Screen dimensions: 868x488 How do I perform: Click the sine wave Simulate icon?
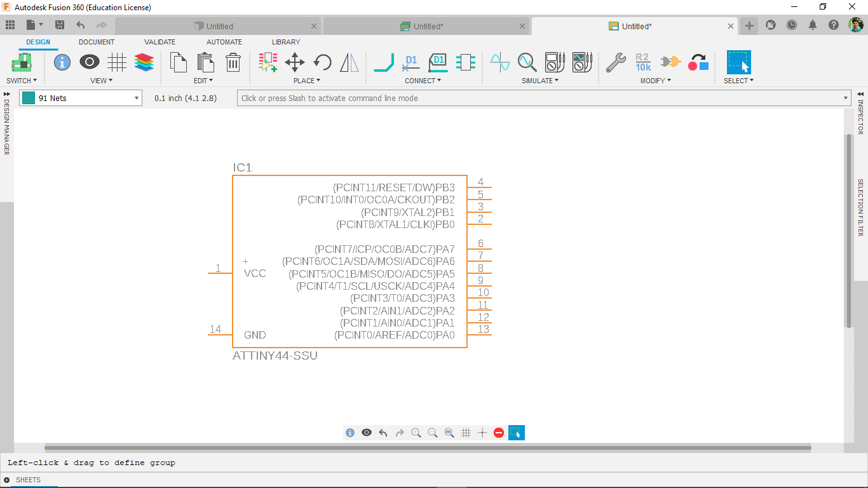point(500,62)
